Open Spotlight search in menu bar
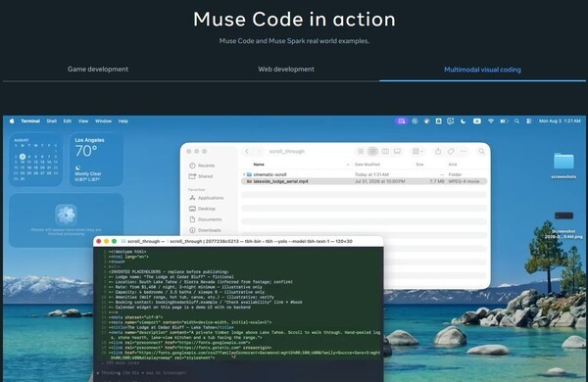Screen dimensions: 588x382 tap(516, 121)
